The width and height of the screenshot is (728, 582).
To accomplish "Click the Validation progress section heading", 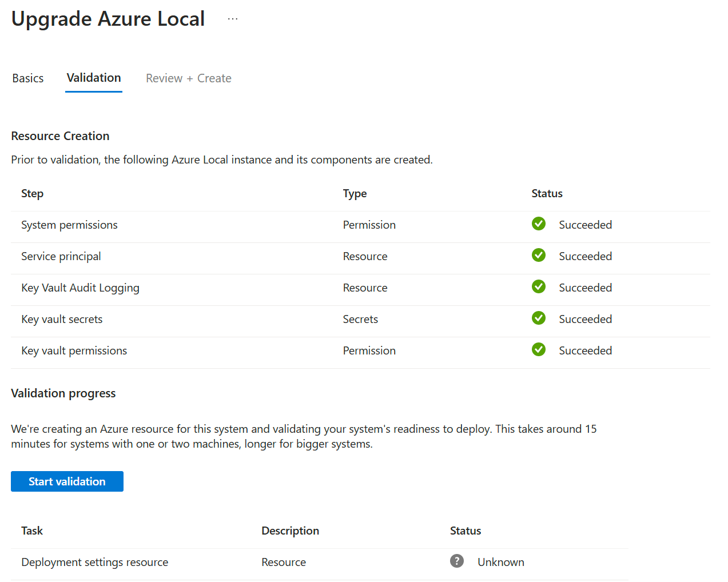I will [63, 393].
